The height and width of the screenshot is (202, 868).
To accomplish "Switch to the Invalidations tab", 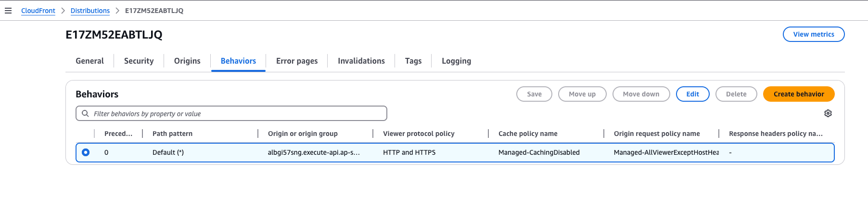I will (x=361, y=61).
